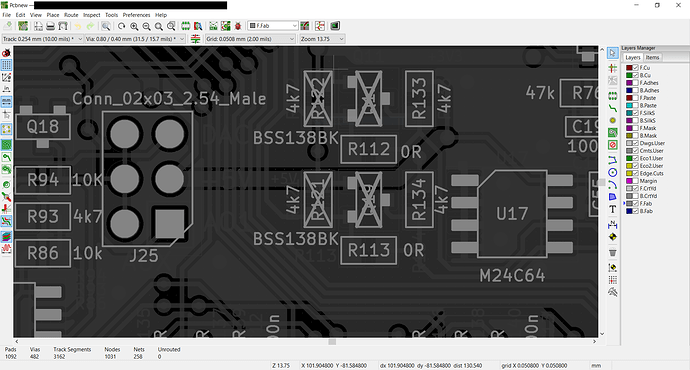The image size is (690, 370).
Task: Switch to the Items tab
Action: (x=652, y=58)
